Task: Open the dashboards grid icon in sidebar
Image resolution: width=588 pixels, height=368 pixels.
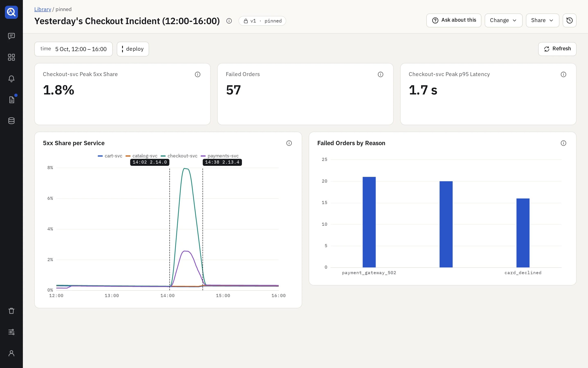Action: coord(11,57)
